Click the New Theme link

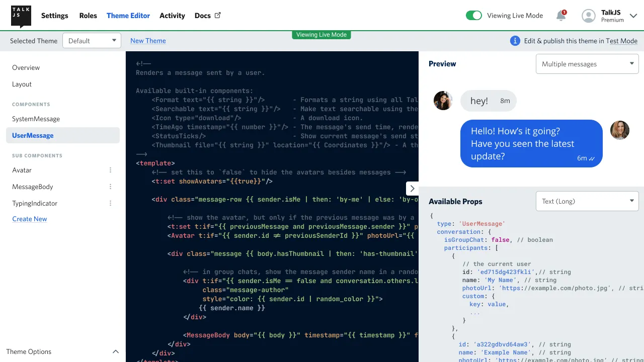click(x=148, y=41)
